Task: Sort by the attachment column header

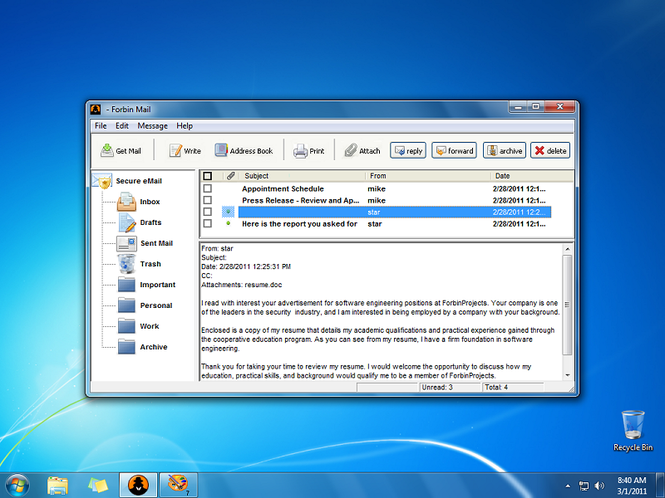Action: [231, 176]
